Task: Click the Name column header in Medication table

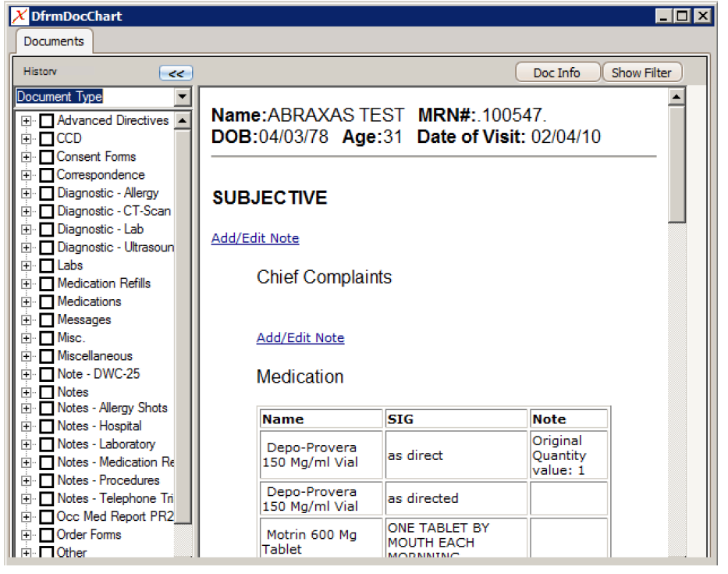Action: point(321,419)
